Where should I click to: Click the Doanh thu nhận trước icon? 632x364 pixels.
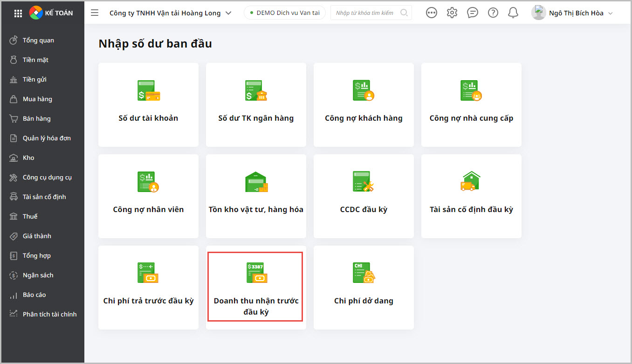(257, 273)
